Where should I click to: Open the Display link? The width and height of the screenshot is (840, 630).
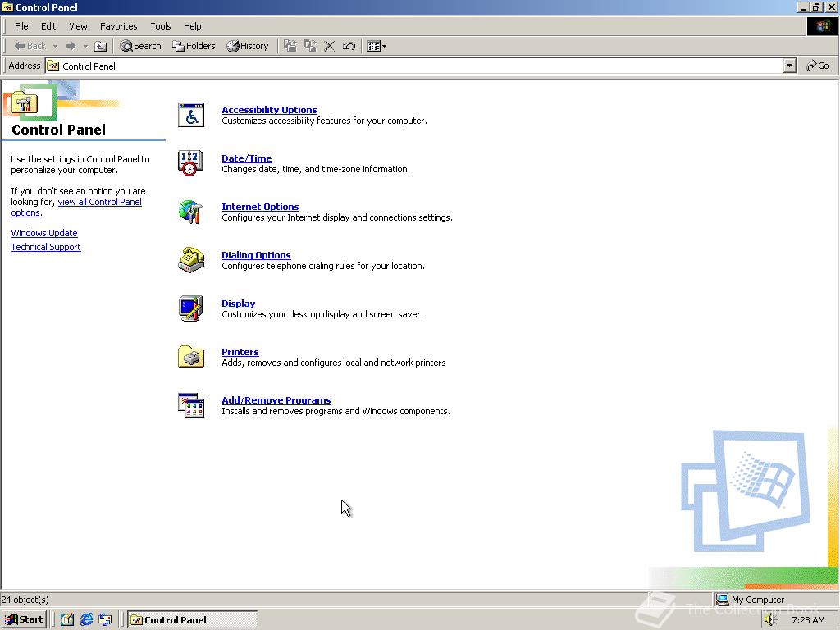coord(239,304)
